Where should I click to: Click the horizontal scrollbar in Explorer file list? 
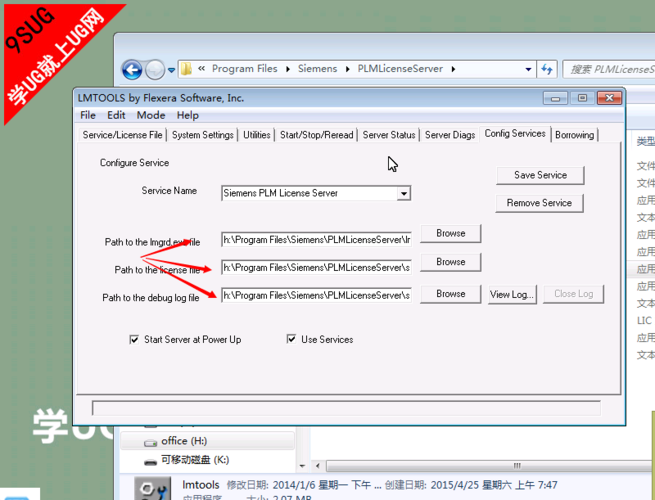click(x=491, y=466)
